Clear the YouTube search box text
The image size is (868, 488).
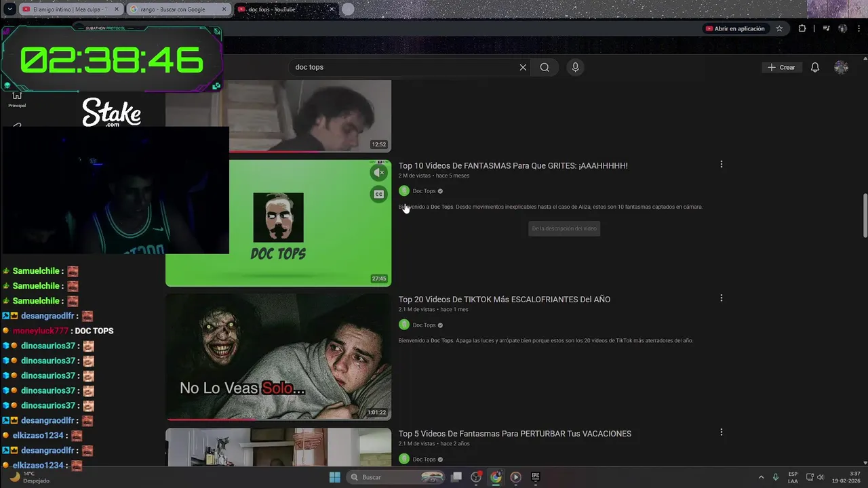click(523, 67)
